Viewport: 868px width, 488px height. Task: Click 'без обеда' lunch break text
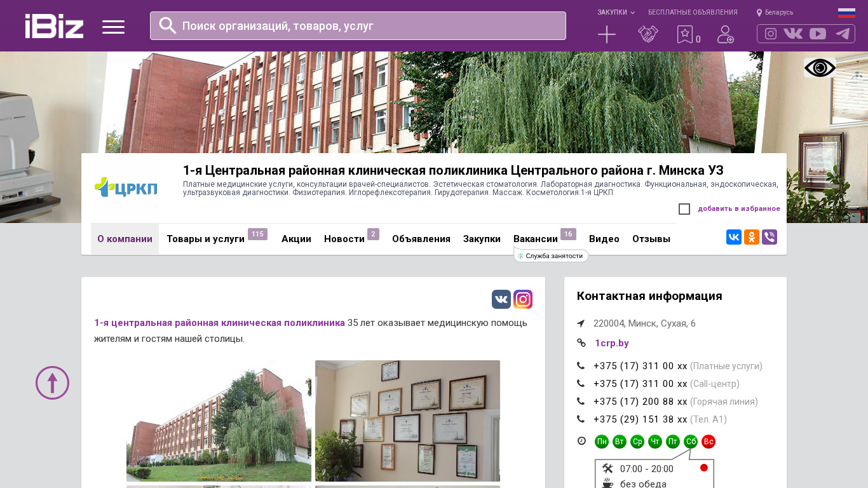point(643,484)
